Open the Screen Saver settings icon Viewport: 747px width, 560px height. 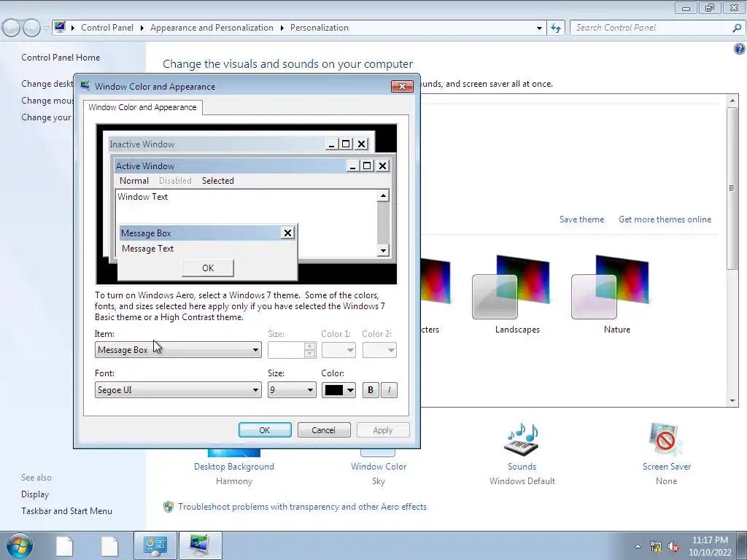[666, 440]
